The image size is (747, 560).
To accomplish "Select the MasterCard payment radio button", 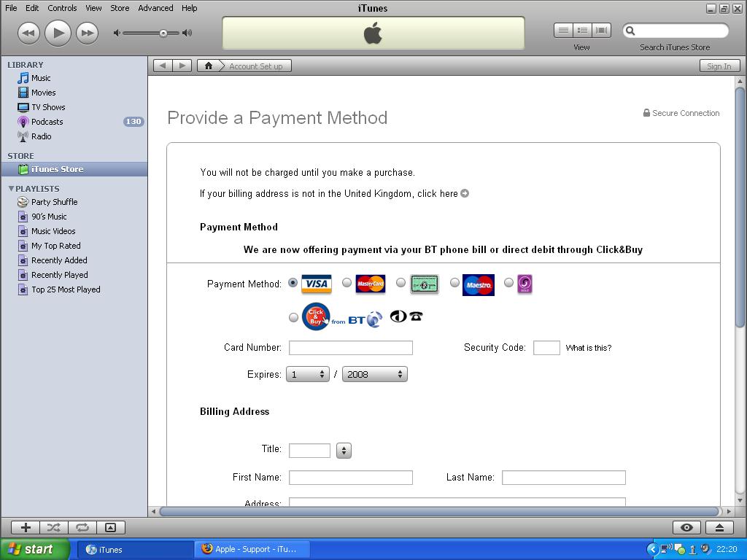I will click(x=347, y=282).
